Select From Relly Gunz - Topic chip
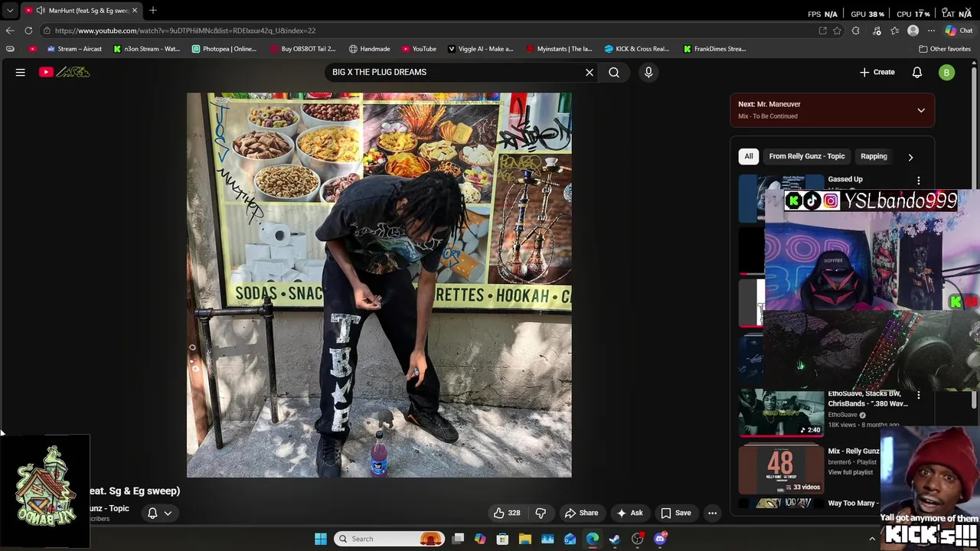Image resolution: width=980 pixels, height=551 pixels. [807, 156]
